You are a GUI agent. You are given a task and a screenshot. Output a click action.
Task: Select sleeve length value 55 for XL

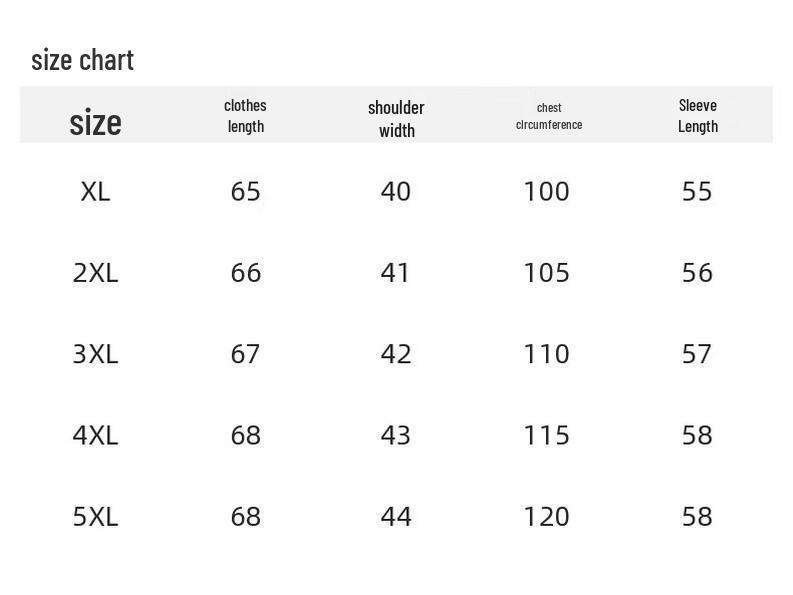click(697, 191)
